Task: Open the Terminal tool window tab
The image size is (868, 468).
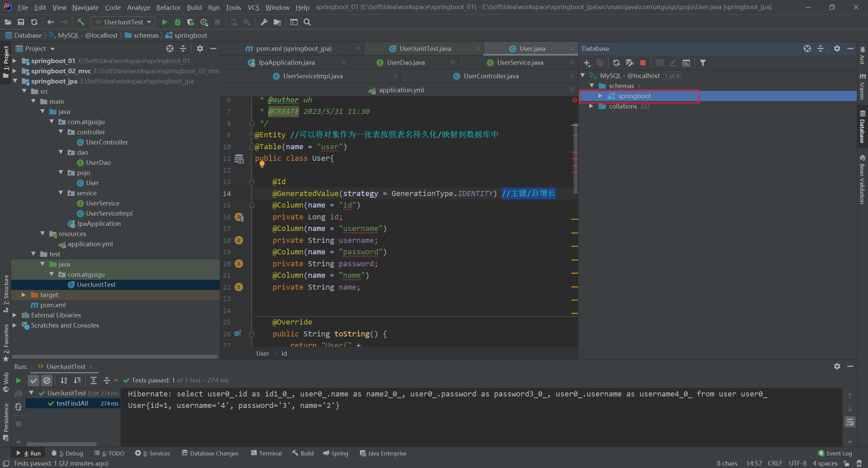Action: point(266,453)
